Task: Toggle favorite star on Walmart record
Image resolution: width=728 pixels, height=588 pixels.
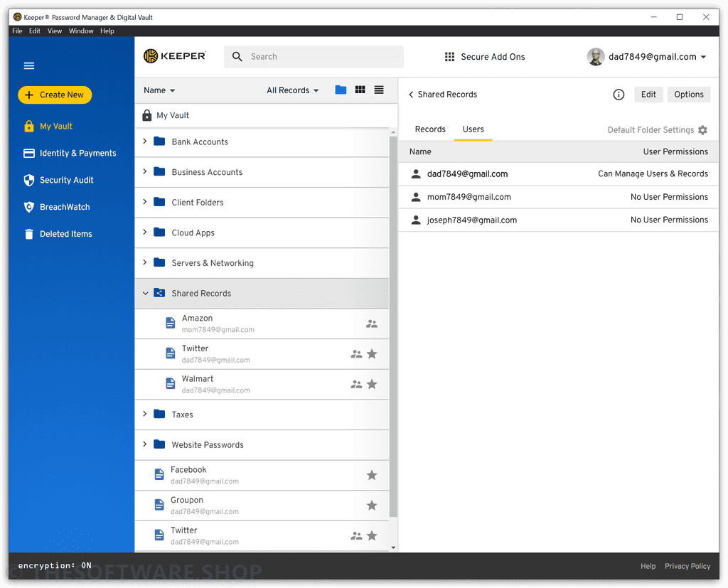Action: (x=372, y=385)
